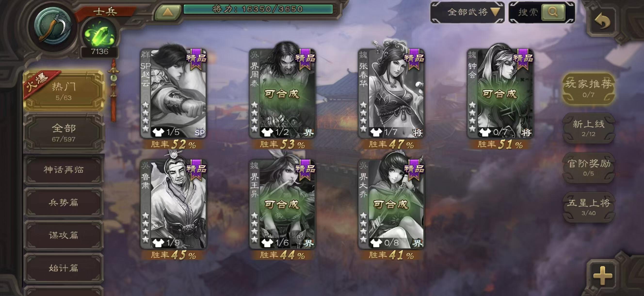Tap the outfit shirt icon on SP赵云 card
The height and width of the screenshot is (296, 644).
[158, 132]
